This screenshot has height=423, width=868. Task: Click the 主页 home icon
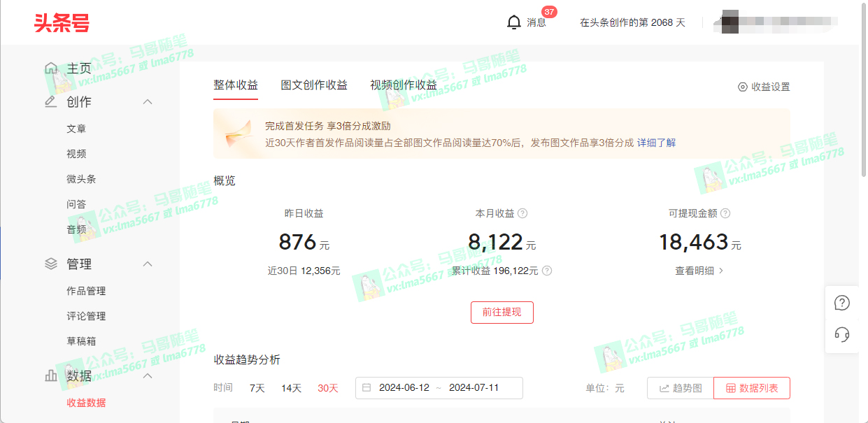click(x=50, y=68)
